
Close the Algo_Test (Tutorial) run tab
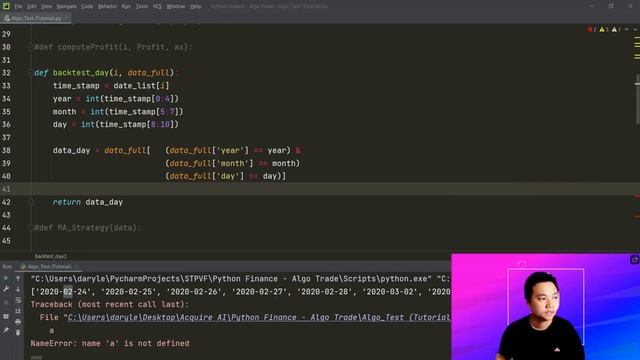pos(76,267)
